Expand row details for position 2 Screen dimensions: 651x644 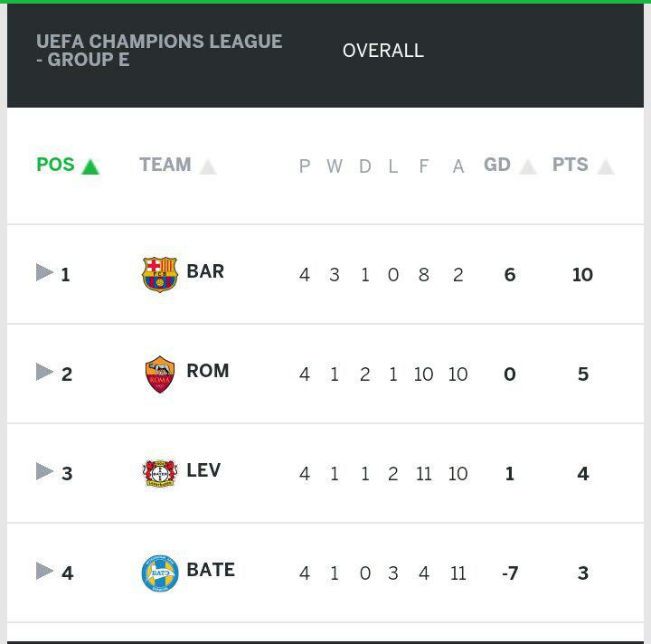(x=44, y=372)
